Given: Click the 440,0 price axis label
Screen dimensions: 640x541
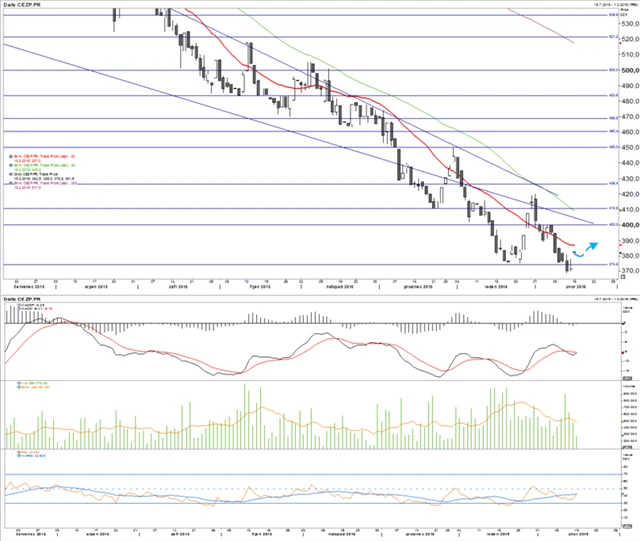Looking at the screenshot, I should click(630, 163).
